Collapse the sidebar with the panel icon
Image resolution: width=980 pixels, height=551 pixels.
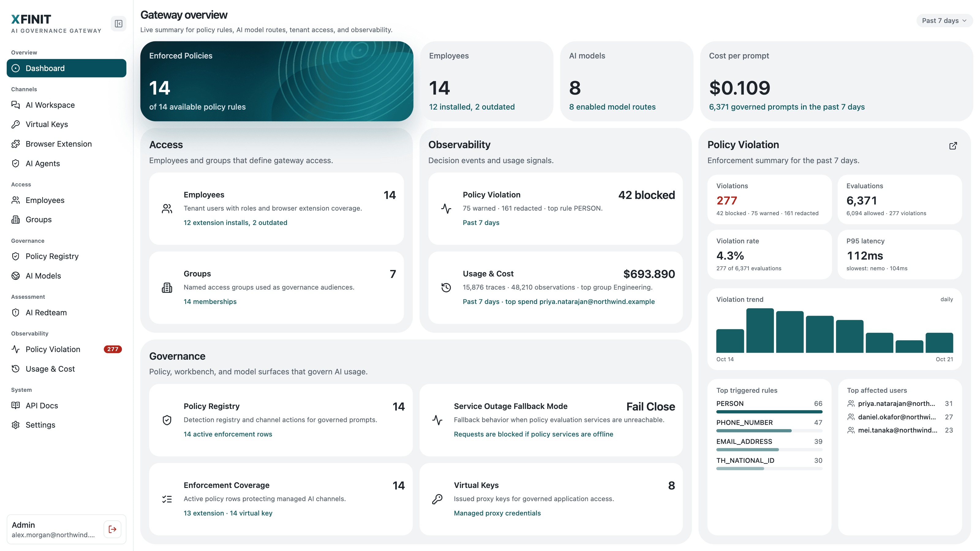[x=118, y=24]
